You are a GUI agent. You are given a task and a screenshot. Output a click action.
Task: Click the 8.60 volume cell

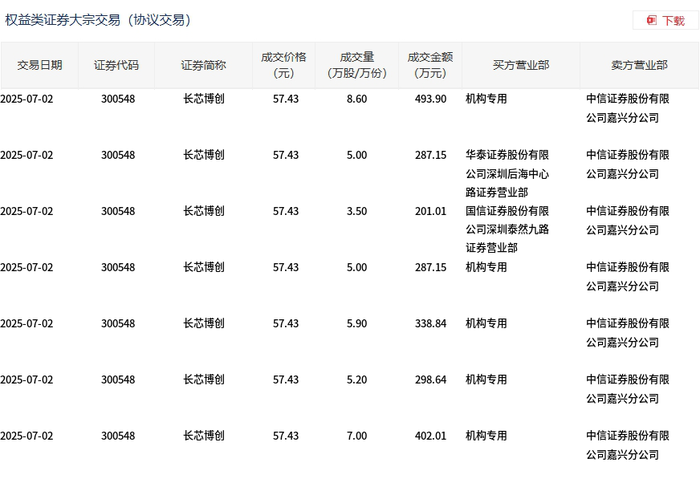357,99
